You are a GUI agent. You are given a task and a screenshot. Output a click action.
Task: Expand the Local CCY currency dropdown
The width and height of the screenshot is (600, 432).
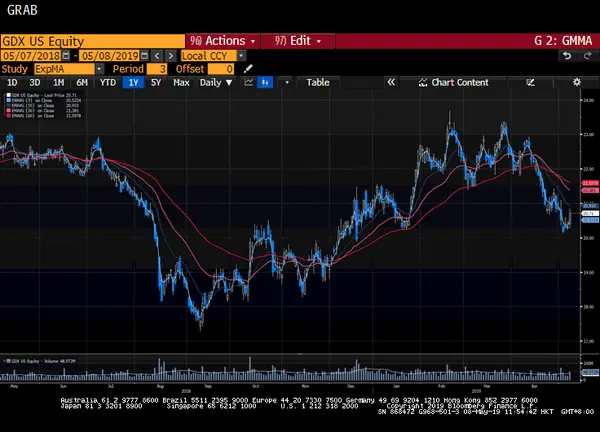(x=241, y=56)
